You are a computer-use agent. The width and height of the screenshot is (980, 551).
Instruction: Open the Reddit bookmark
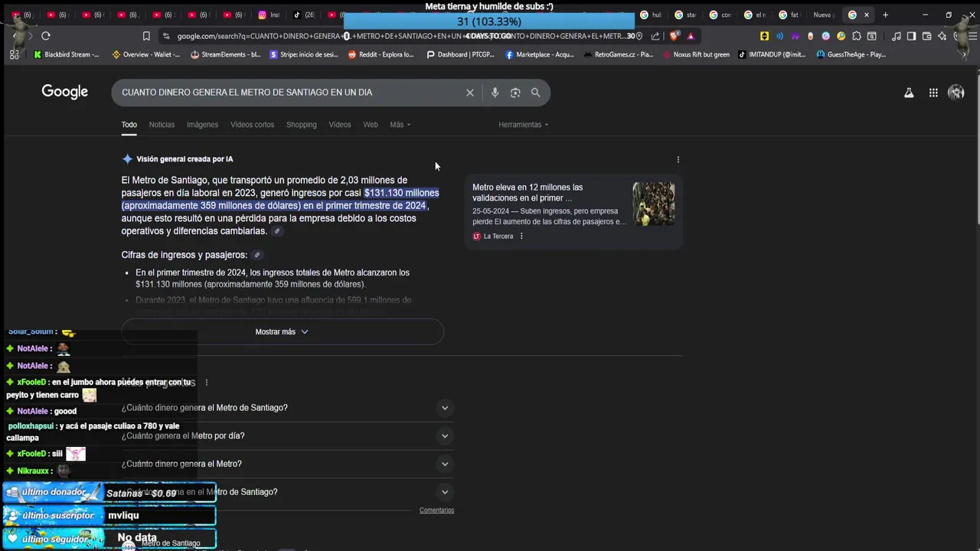click(381, 54)
